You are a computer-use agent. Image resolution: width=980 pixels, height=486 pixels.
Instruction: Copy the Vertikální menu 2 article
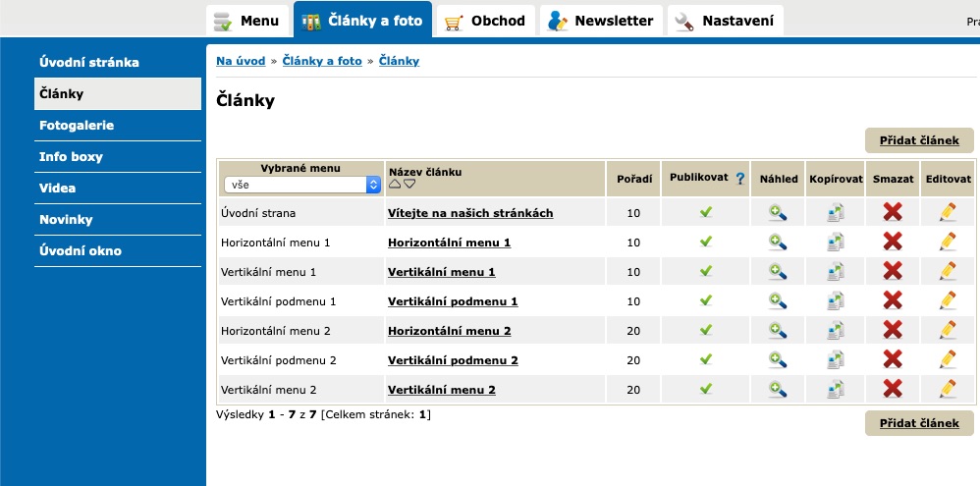coord(836,389)
